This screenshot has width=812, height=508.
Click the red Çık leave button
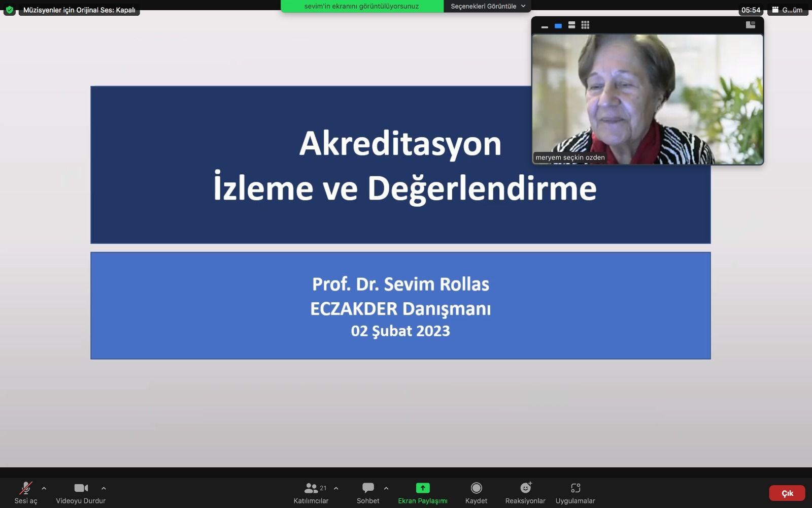click(787, 493)
